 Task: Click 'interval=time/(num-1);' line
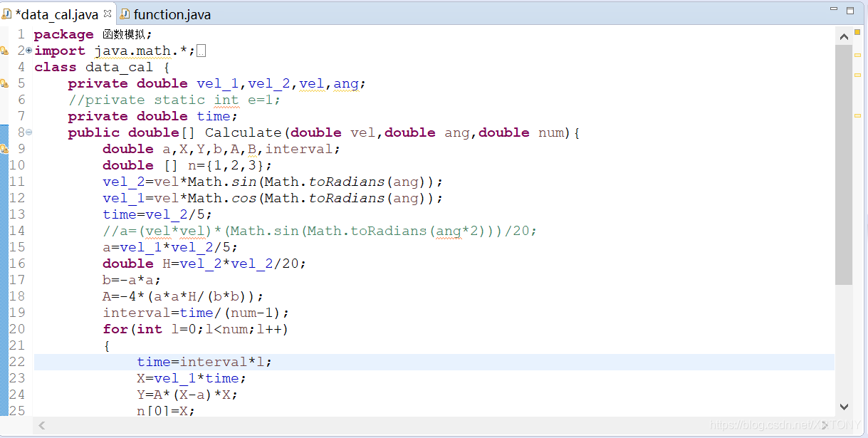(x=196, y=313)
